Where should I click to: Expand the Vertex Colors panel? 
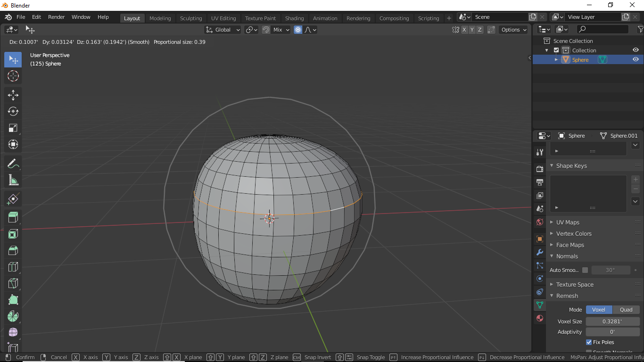click(x=574, y=234)
